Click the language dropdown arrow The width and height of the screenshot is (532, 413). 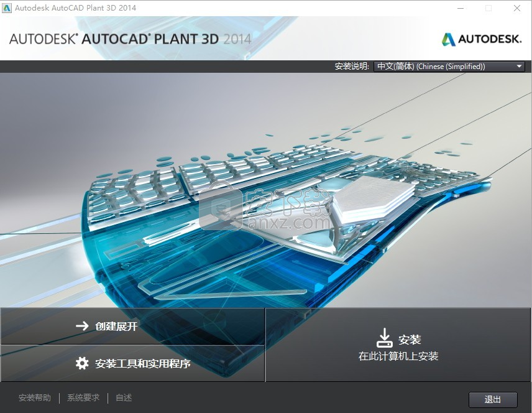519,66
